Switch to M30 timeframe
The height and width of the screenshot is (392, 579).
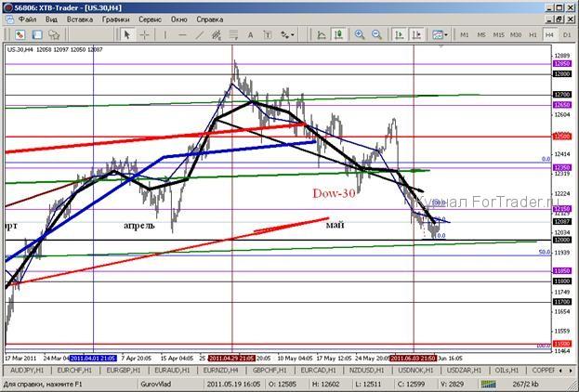click(516, 35)
